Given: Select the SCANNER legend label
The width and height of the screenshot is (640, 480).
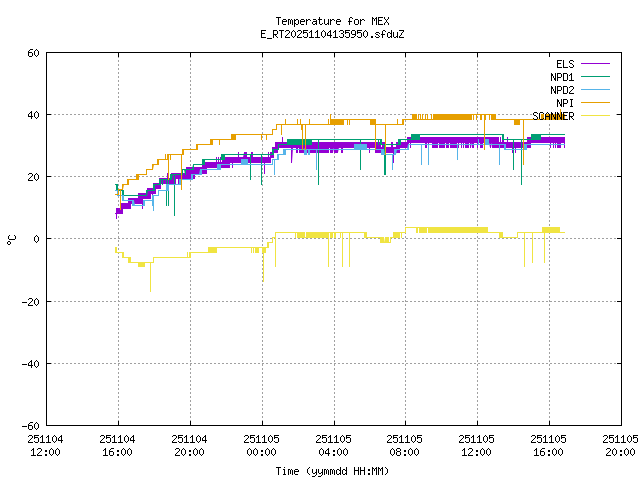Looking at the screenshot, I should tap(553, 115).
